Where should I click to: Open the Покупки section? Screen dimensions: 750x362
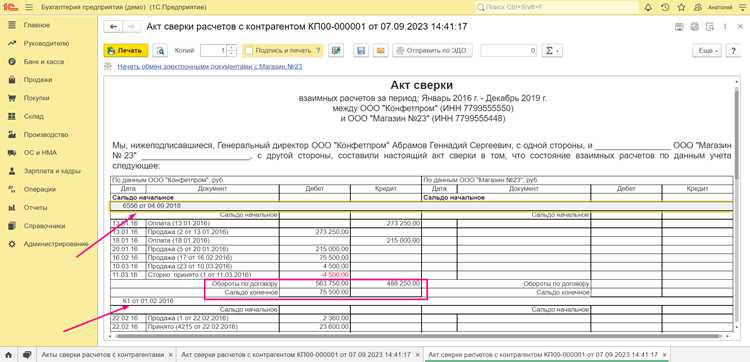[37, 98]
